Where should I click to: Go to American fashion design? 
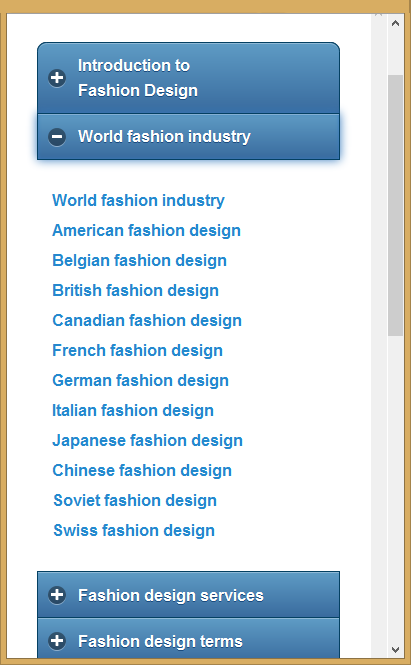[146, 231]
